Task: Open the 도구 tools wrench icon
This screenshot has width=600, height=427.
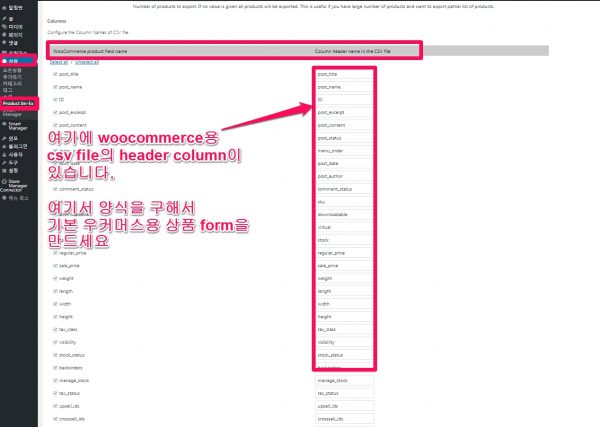Action: coord(4,163)
